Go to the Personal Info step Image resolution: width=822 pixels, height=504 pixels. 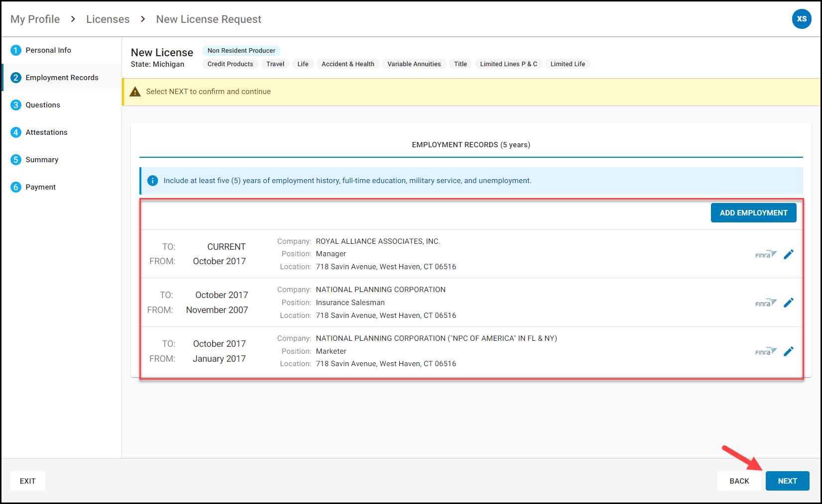pos(61,50)
